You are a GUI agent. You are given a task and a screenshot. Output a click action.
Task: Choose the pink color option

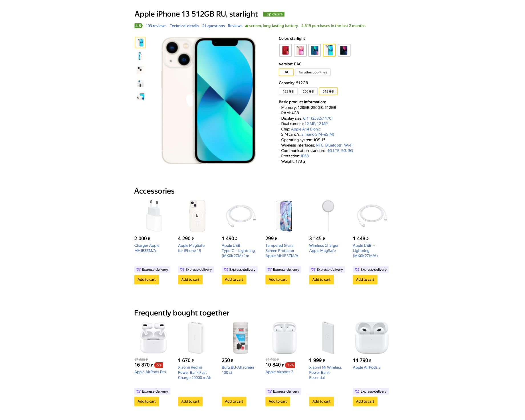[300, 50]
